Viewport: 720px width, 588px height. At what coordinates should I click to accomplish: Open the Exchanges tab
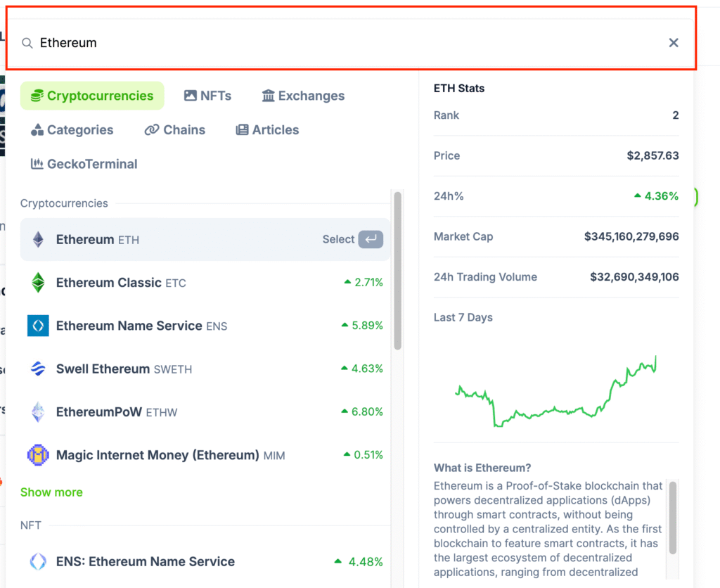(x=303, y=96)
